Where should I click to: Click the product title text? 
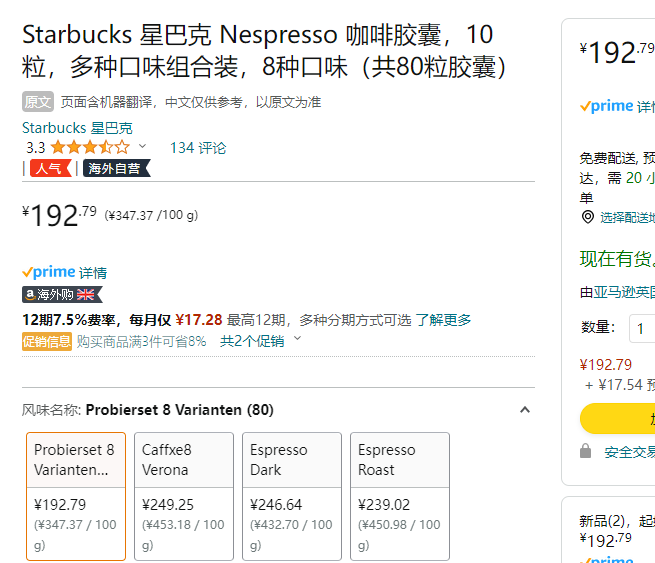click(264, 51)
